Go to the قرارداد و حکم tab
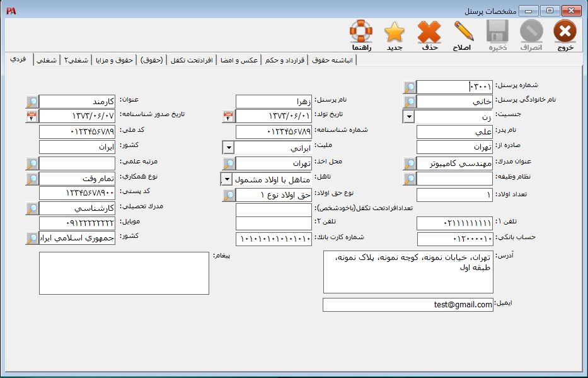The height and width of the screenshot is (378, 588). click(285, 60)
